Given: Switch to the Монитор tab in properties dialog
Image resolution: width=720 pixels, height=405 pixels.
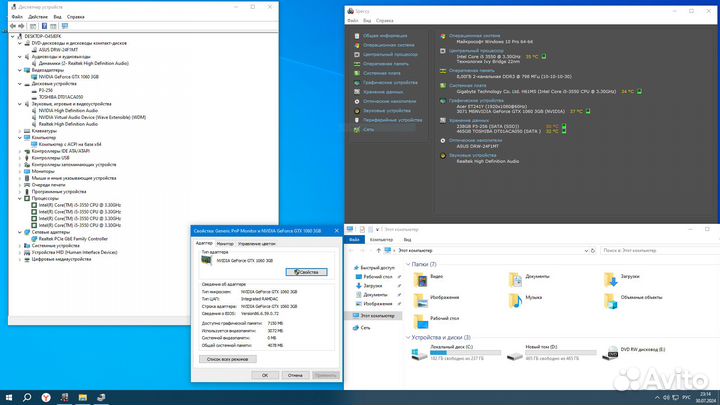Looking at the screenshot, I should tap(225, 243).
